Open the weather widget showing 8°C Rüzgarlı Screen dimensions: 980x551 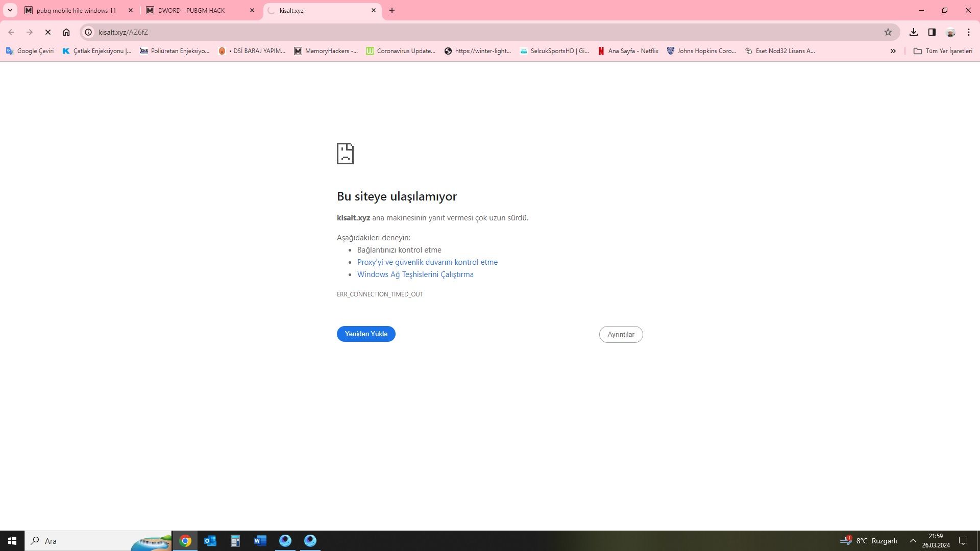(x=868, y=541)
